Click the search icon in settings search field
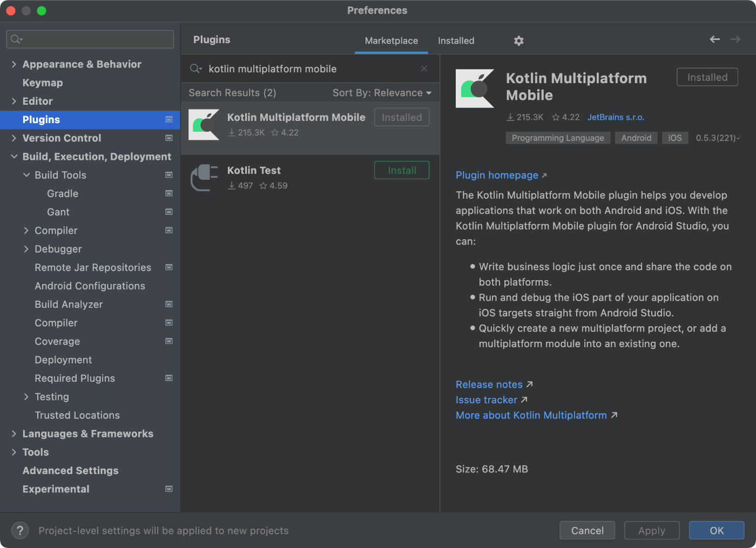 pyautogui.click(x=17, y=39)
